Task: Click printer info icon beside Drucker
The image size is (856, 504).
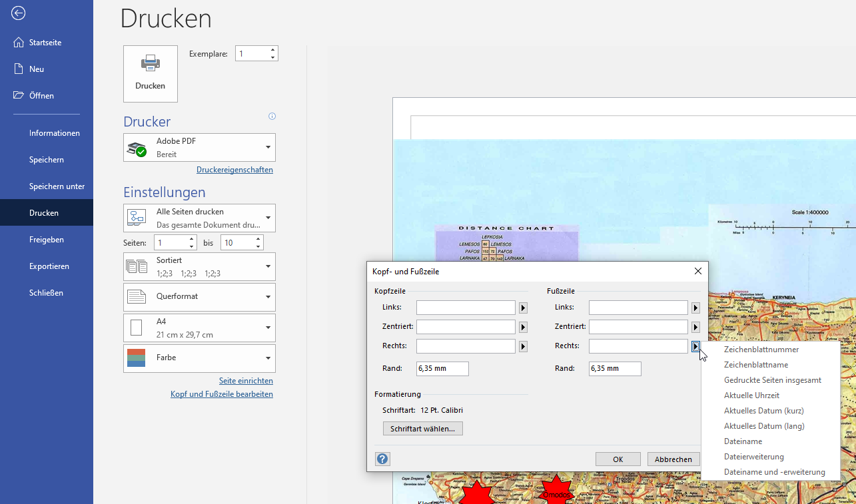Action: (x=272, y=117)
